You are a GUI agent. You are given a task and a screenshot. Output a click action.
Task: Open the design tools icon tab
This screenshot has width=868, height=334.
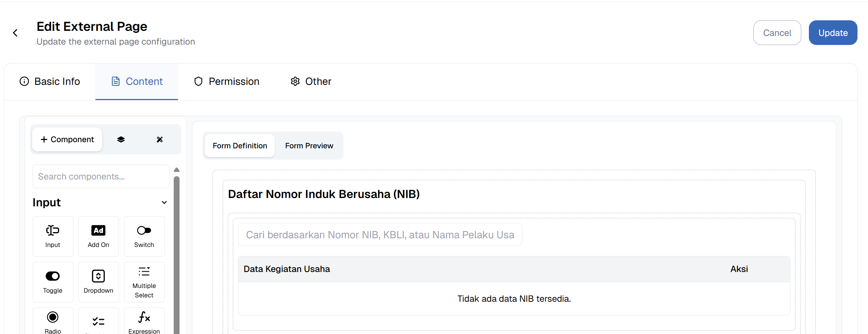click(x=160, y=140)
